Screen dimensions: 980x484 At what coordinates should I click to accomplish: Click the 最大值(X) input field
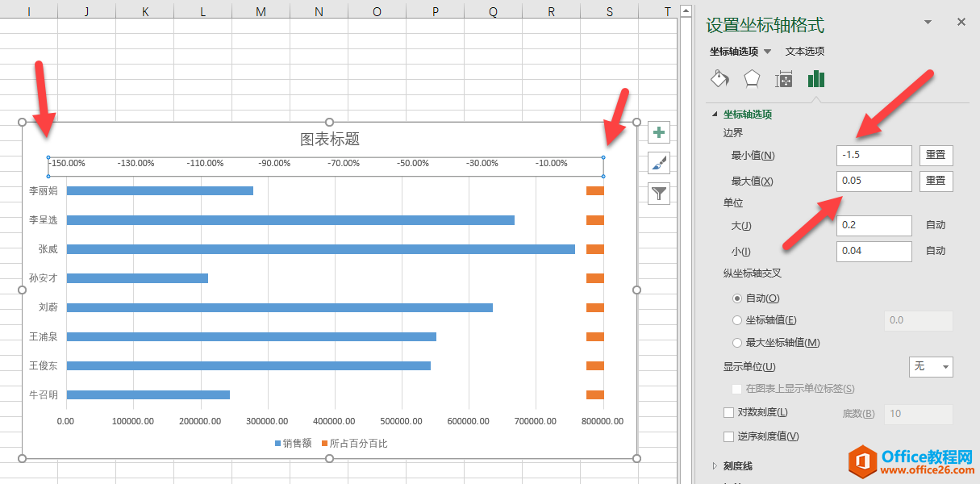(874, 181)
